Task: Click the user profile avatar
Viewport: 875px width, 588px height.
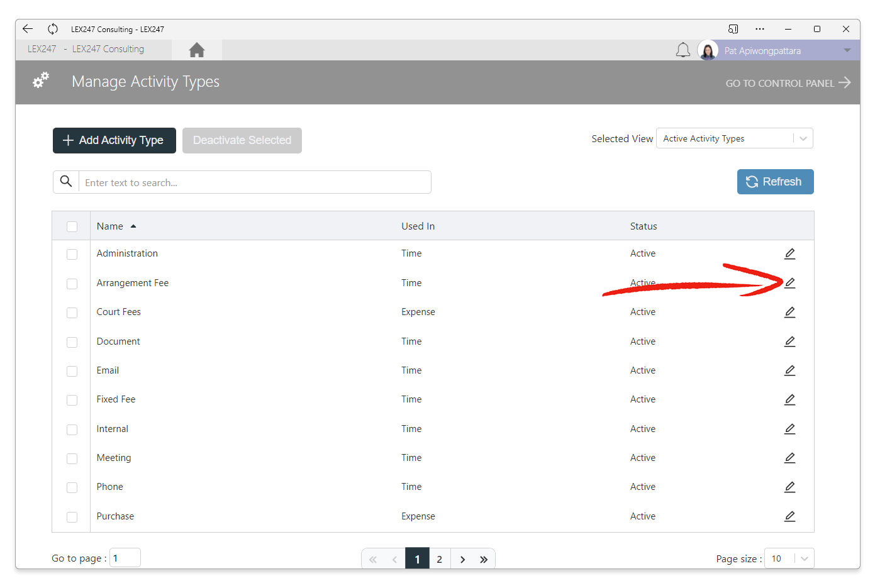Action: click(x=708, y=50)
